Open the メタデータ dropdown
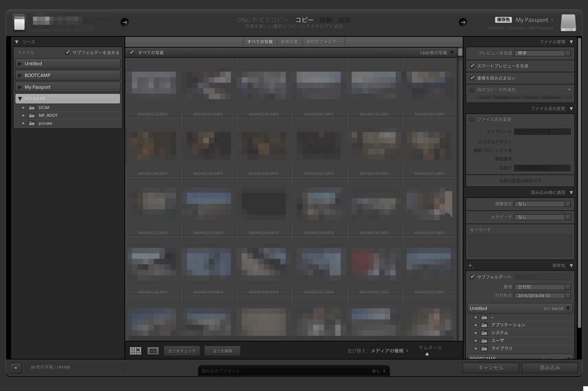The width and height of the screenshot is (588, 391). pyautogui.click(x=542, y=217)
